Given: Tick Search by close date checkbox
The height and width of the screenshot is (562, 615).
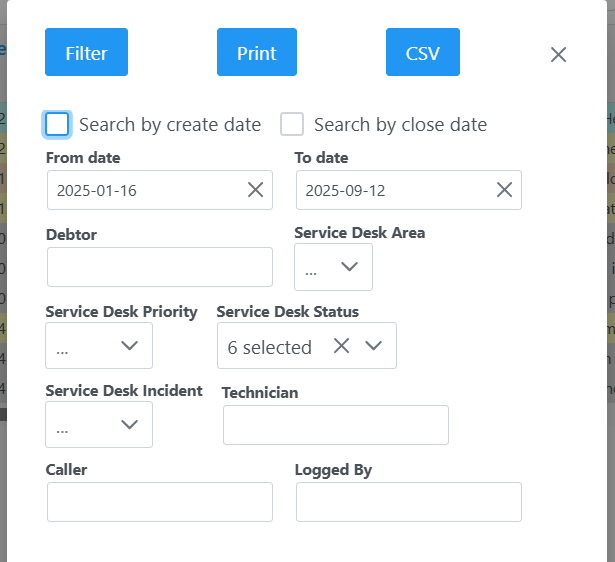Looking at the screenshot, I should point(292,124).
